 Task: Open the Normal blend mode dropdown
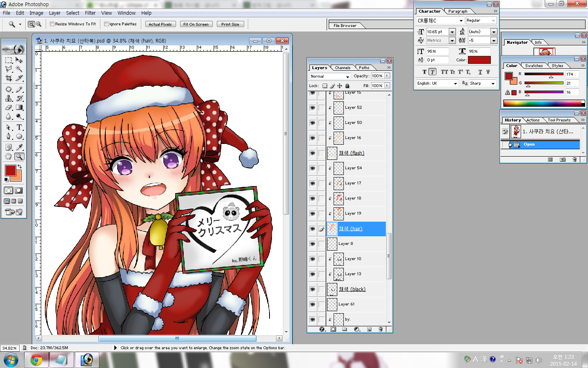coord(330,76)
